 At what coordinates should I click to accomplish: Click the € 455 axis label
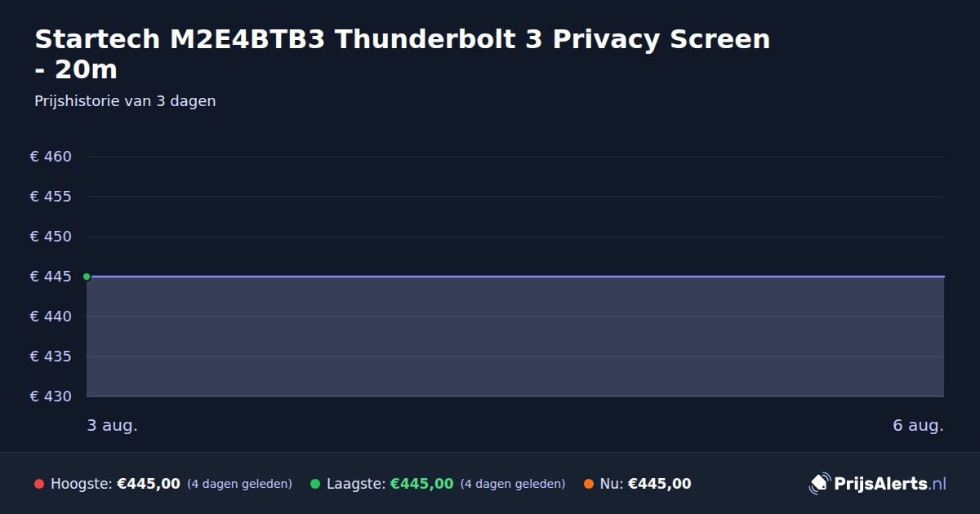pos(51,197)
